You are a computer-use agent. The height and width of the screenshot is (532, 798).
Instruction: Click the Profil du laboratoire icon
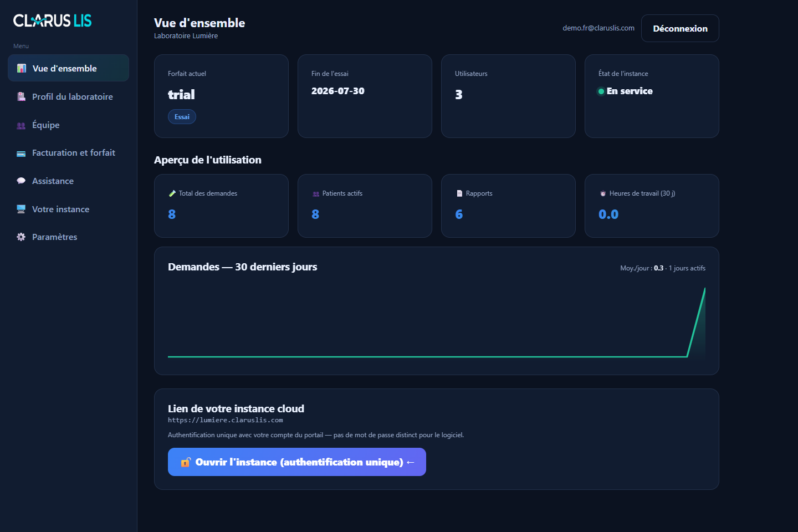click(x=21, y=96)
